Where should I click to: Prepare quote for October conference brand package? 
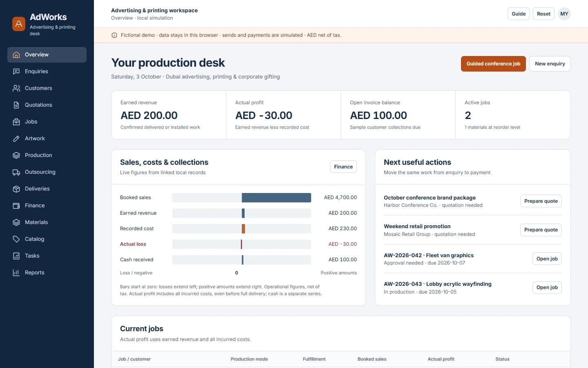tap(541, 201)
